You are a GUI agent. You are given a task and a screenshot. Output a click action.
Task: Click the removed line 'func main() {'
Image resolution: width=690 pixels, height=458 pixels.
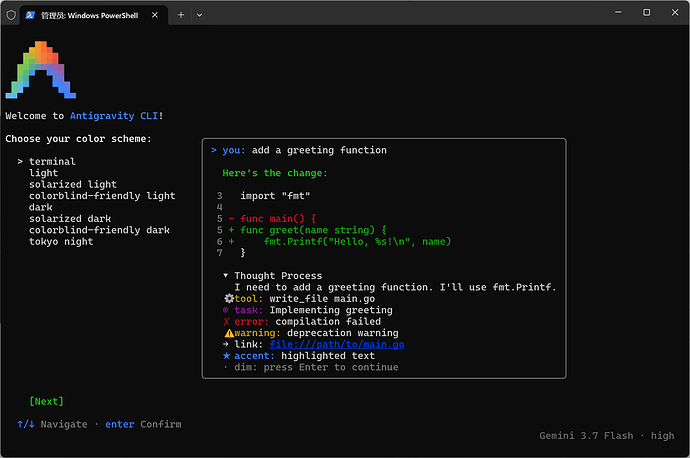[x=278, y=219]
